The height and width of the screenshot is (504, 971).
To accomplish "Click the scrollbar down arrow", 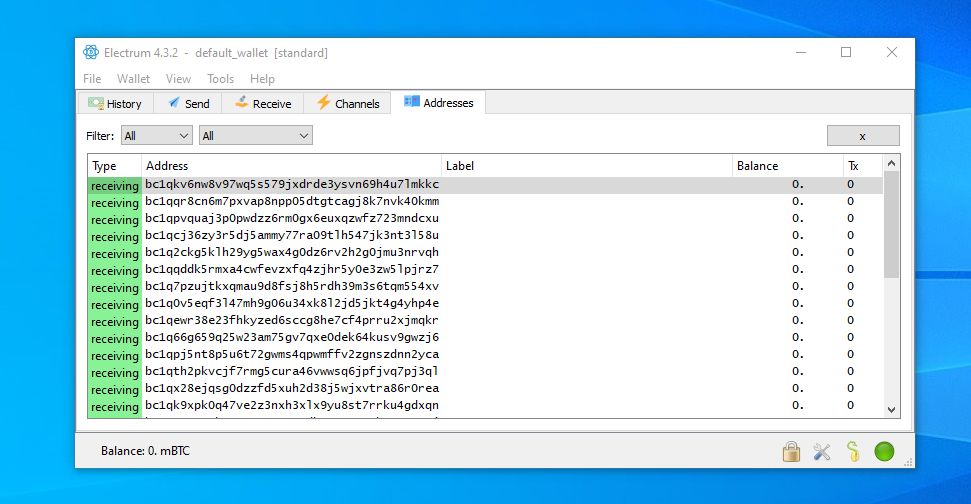I will [x=891, y=409].
